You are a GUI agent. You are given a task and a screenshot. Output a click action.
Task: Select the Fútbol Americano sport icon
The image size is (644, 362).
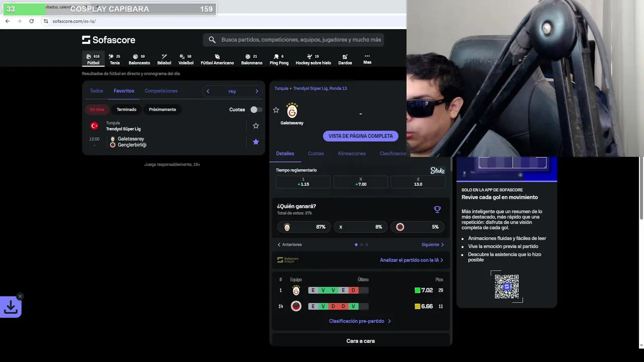(x=217, y=59)
